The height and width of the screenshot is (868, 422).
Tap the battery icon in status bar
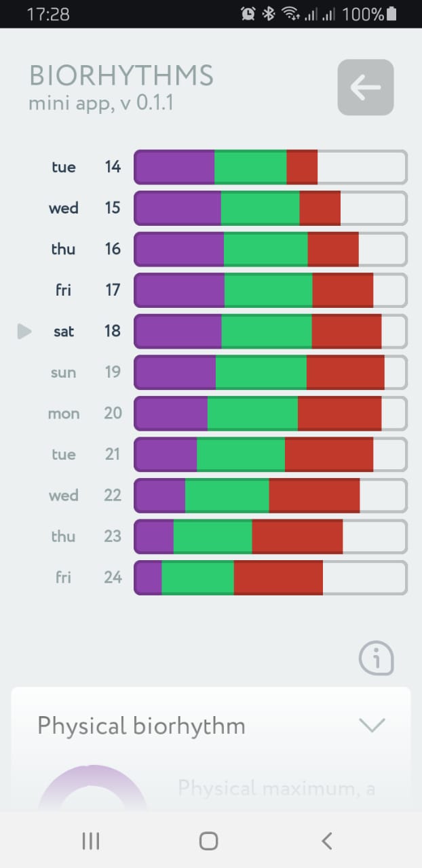click(392, 14)
